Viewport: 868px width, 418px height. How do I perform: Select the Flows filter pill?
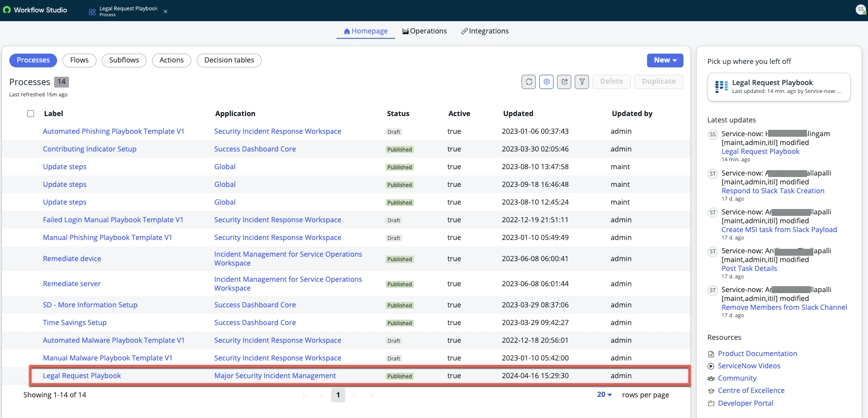79,60
